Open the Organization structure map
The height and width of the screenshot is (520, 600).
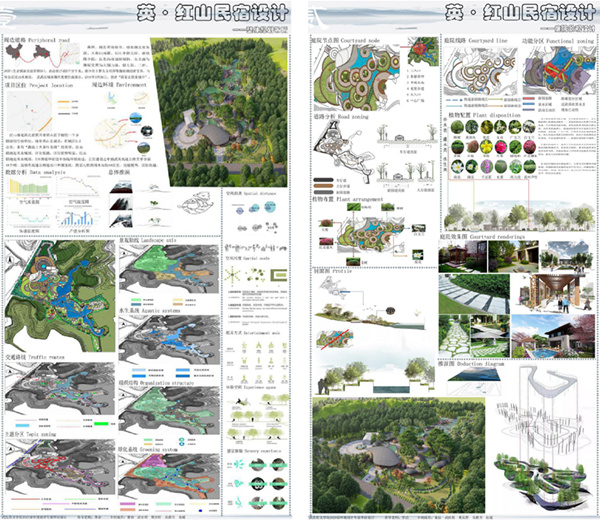(169, 411)
